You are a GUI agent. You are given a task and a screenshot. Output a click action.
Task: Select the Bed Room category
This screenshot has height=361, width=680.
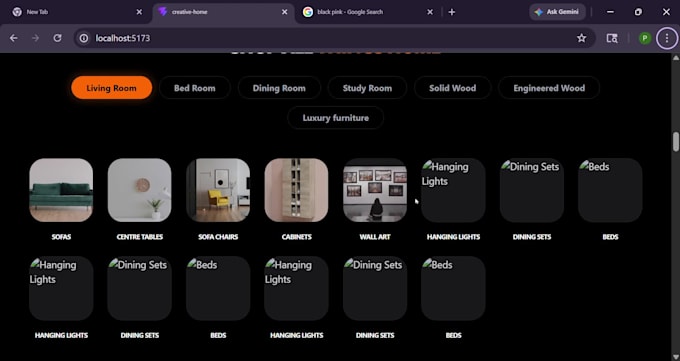195,88
